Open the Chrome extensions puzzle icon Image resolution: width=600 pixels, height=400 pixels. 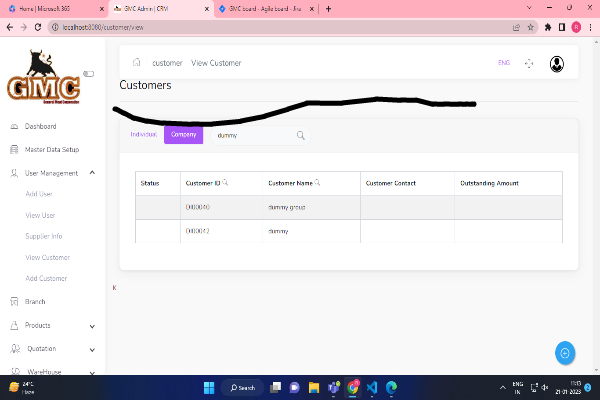click(547, 27)
